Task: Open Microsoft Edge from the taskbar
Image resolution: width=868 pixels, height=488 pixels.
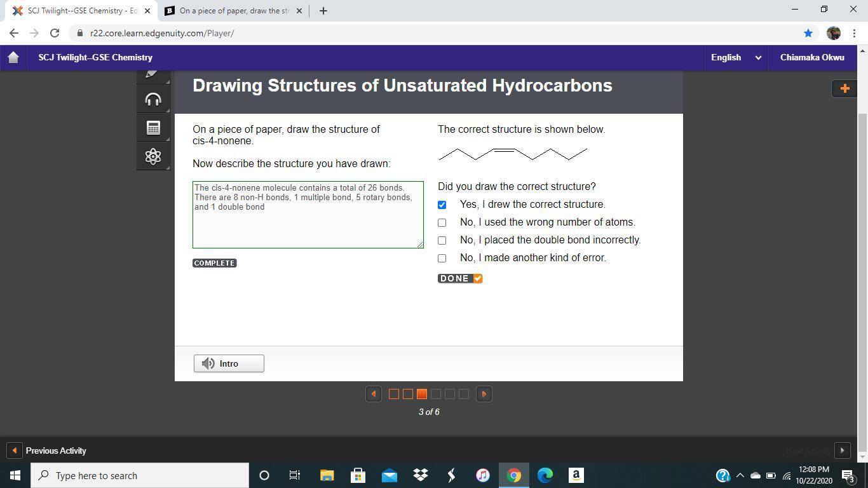Action: click(545, 475)
